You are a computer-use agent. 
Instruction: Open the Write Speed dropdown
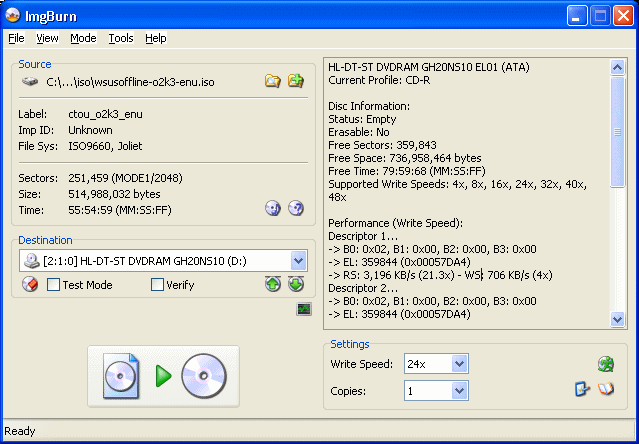[459, 364]
